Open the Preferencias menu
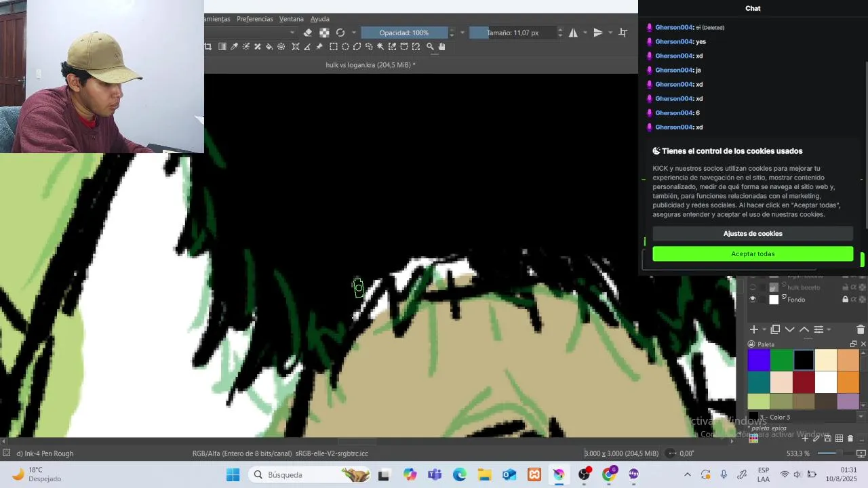Screen dimensions: 868x488 click(255, 19)
